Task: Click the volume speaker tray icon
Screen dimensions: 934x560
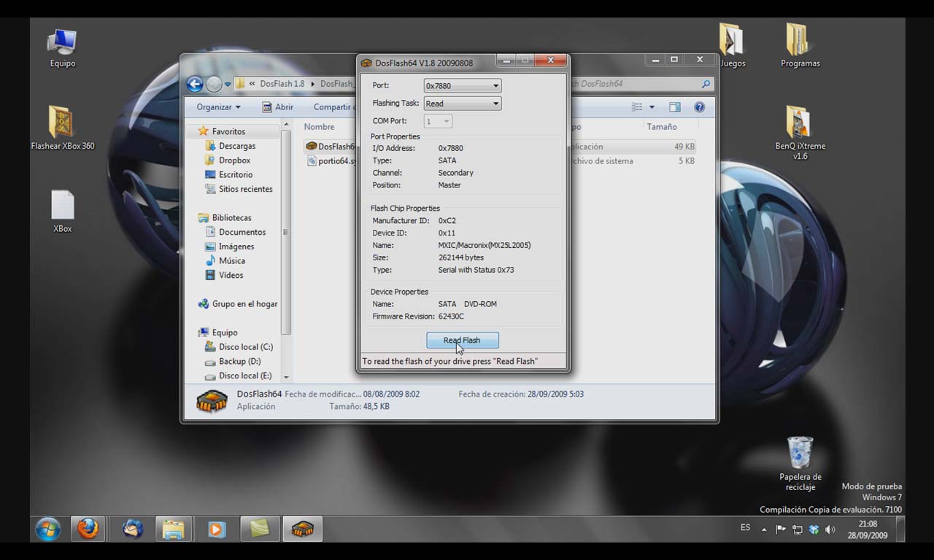Action: 830,530
